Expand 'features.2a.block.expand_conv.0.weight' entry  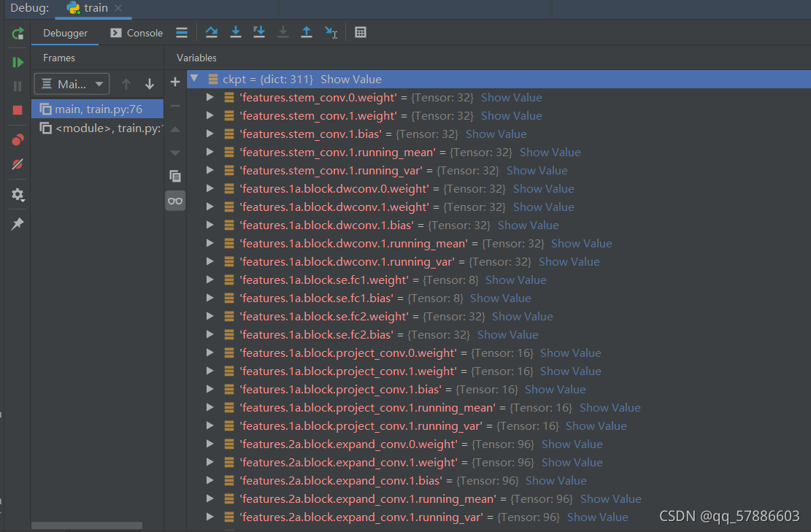coord(210,444)
